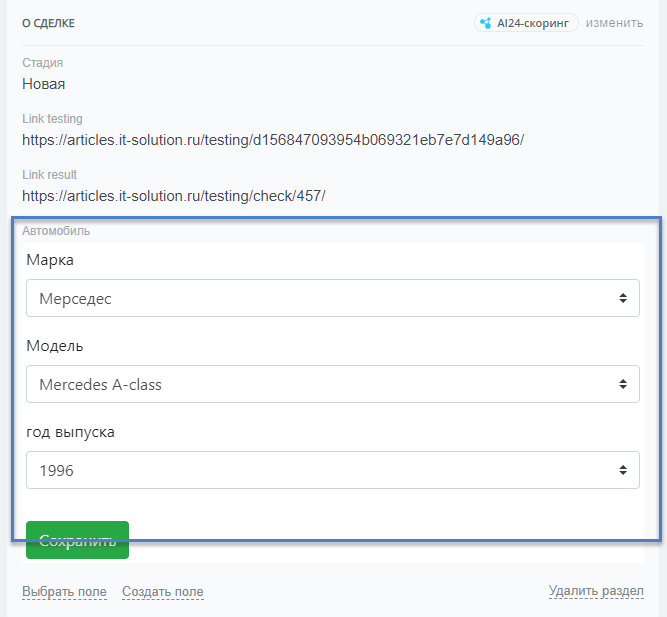The image size is (667, 617).
Task: Click the up-down arrows in Модель select
Action: (622, 384)
